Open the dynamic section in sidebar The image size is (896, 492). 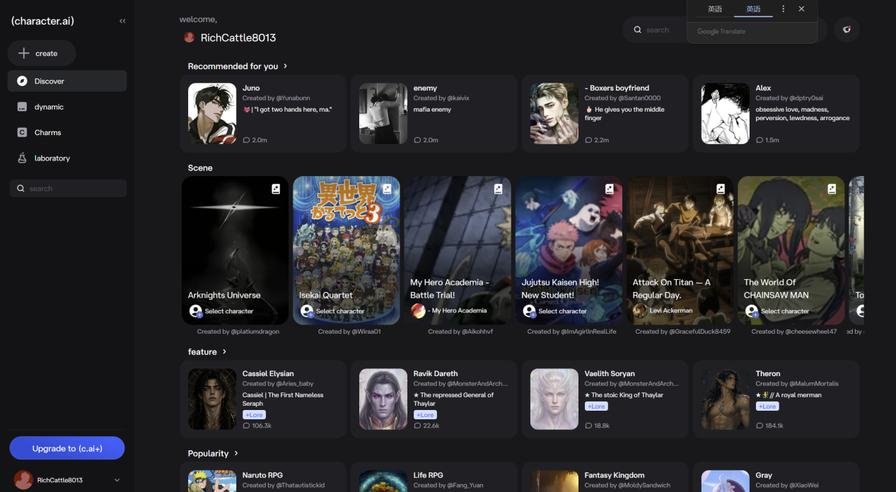tap(67, 107)
